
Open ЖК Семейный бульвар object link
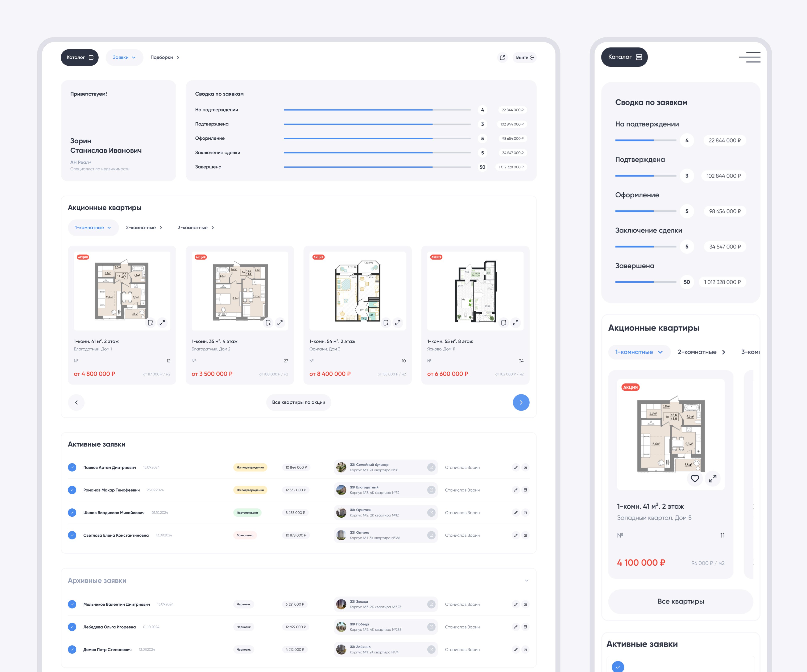(x=431, y=467)
